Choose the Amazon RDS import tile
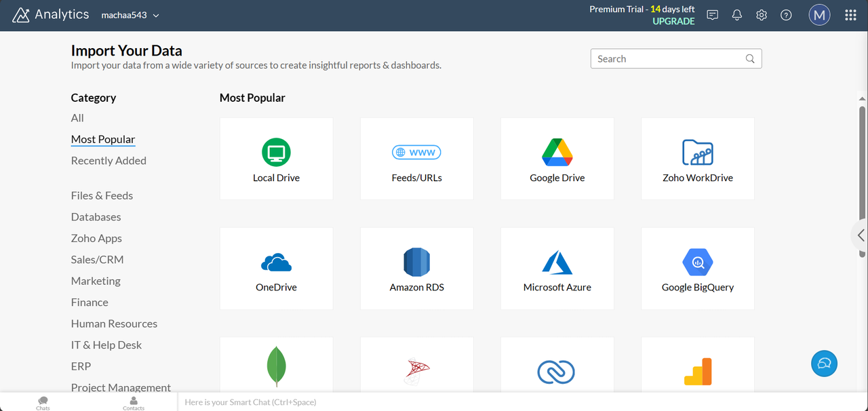The width and height of the screenshot is (868, 411). tap(416, 268)
